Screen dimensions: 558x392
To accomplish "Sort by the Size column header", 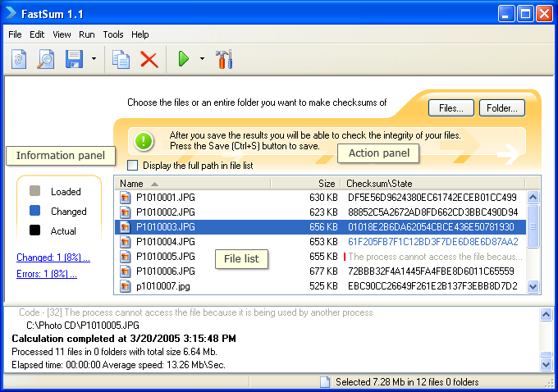I will (306, 183).
